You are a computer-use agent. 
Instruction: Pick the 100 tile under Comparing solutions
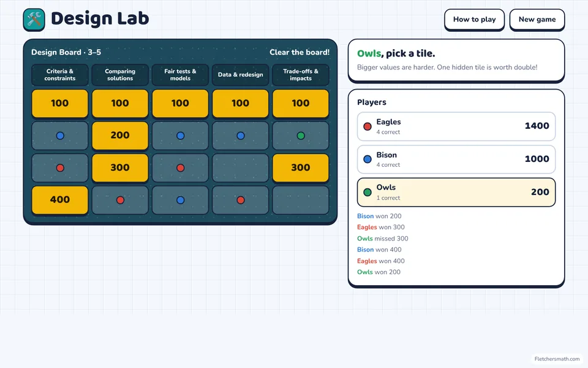pos(120,103)
